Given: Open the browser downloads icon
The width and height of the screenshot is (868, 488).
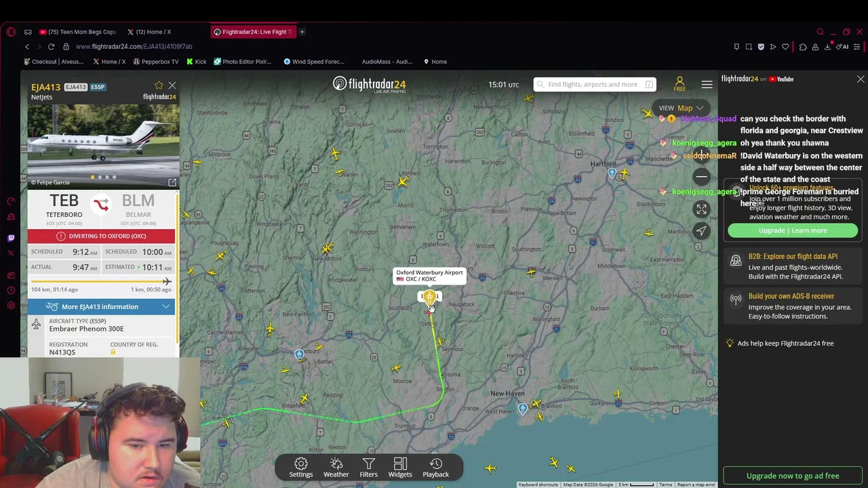Looking at the screenshot, I should coord(827,47).
